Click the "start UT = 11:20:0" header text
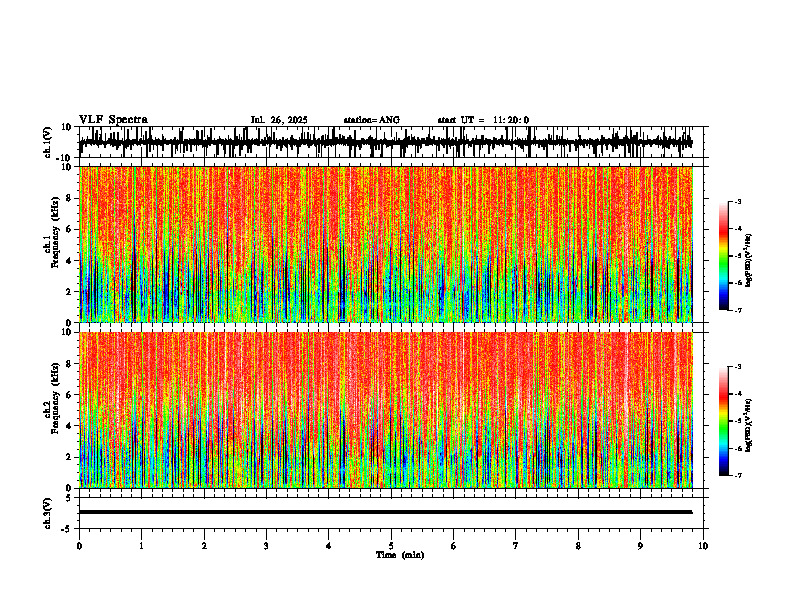792x612 pixels. tap(483, 120)
